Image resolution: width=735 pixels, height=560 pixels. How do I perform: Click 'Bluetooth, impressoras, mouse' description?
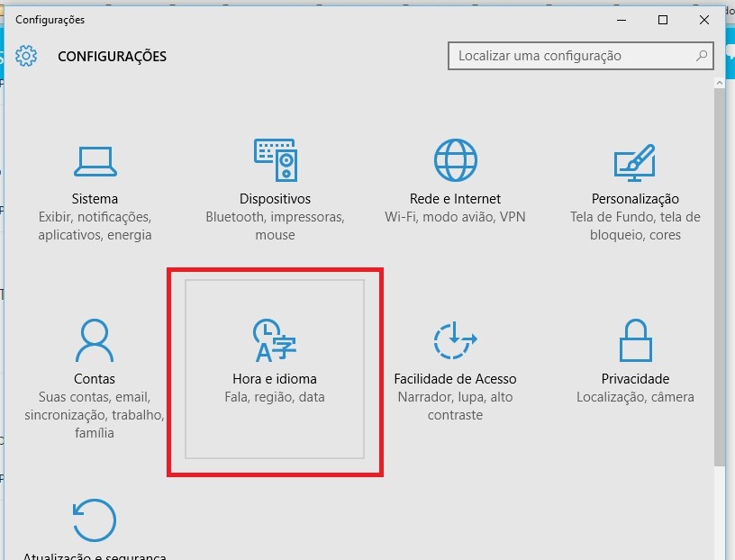point(275,226)
